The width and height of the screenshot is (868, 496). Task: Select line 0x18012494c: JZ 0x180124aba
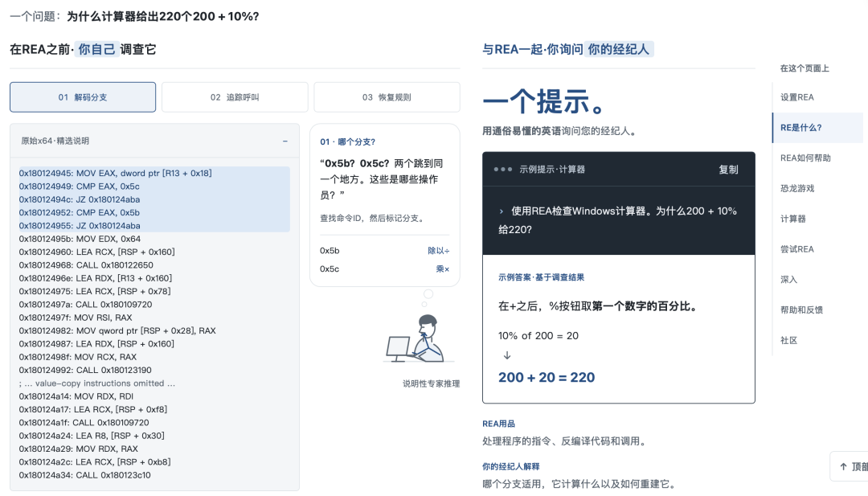(x=79, y=200)
